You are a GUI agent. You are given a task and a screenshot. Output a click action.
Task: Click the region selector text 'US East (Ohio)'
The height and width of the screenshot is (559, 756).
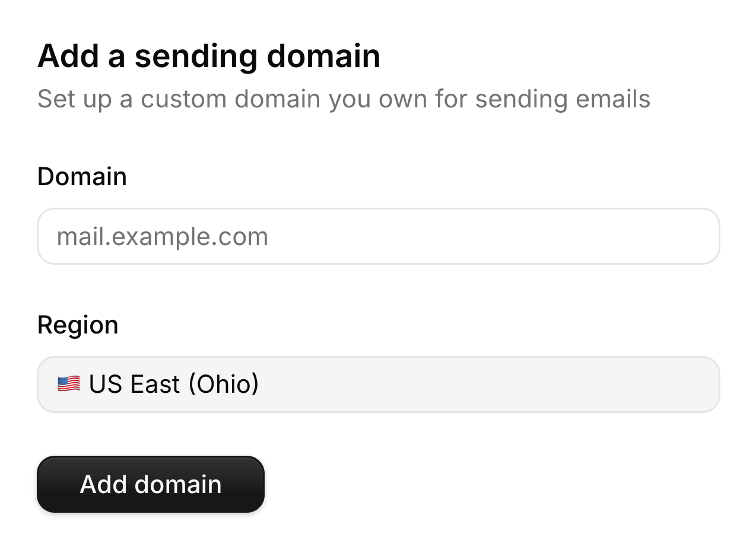pyautogui.click(x=173, y=384)
